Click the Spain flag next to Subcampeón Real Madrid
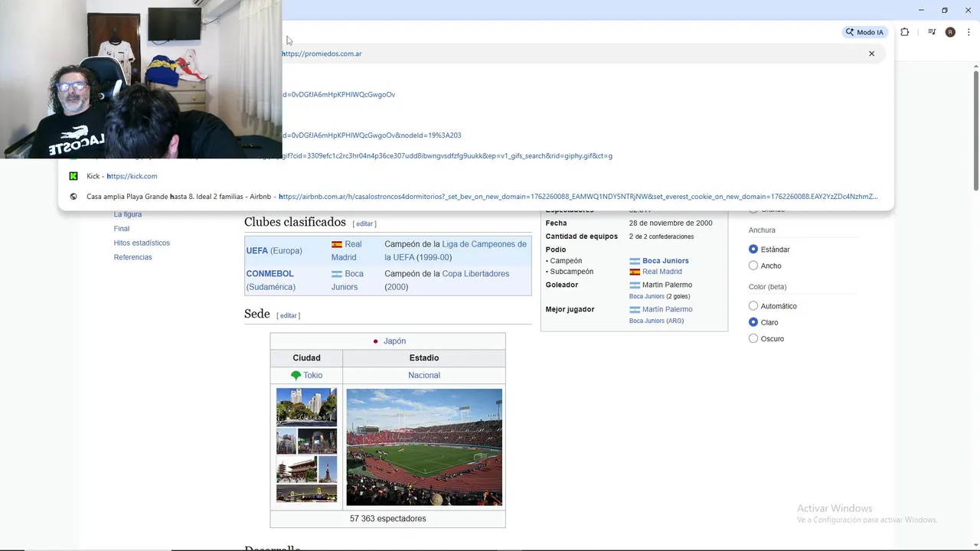The image size is (980, 551). [x=635, y=272]
